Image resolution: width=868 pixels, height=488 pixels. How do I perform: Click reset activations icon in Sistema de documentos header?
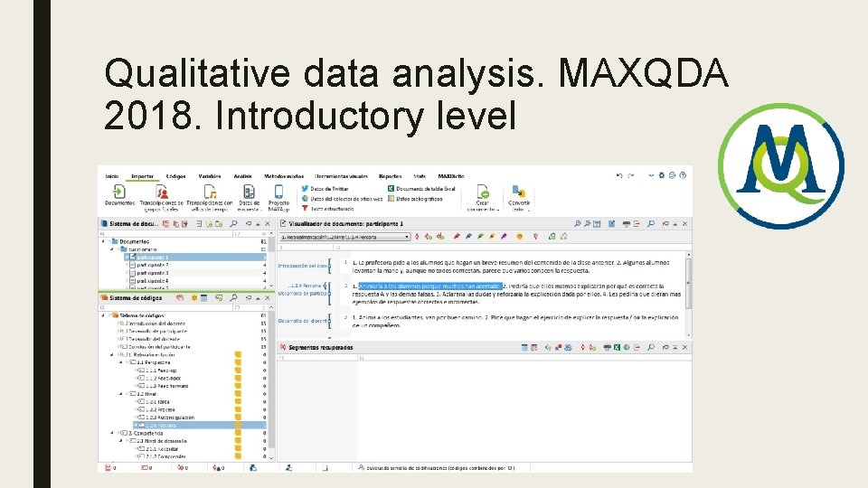(165, 223)
